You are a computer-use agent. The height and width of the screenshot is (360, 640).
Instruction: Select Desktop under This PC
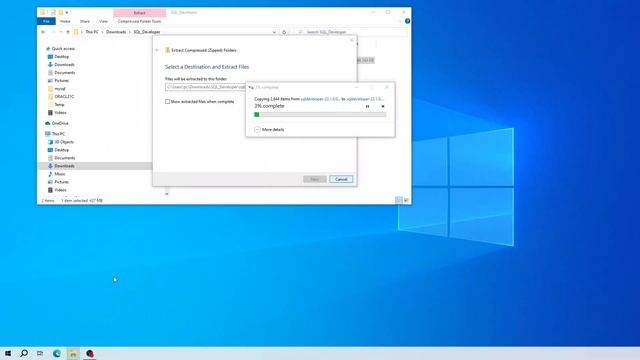[x=61, y=150]
